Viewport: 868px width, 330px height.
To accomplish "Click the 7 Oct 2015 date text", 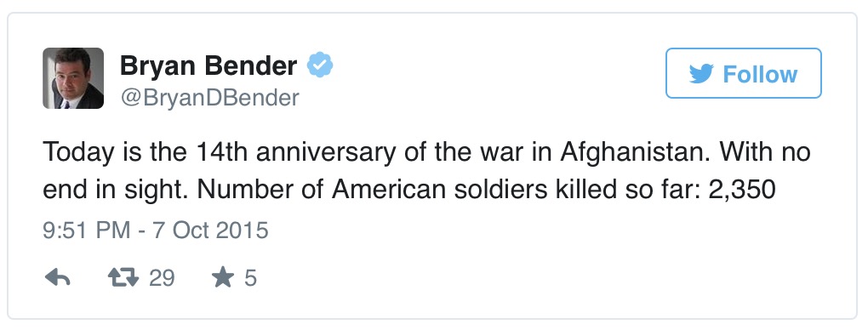I will (210, 230).
